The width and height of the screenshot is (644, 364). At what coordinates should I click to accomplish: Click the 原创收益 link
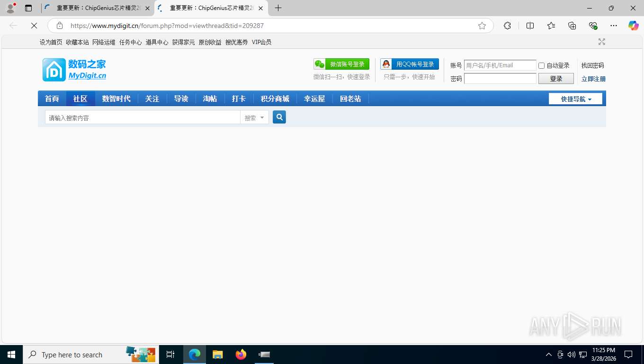click(x=210, y=42)
